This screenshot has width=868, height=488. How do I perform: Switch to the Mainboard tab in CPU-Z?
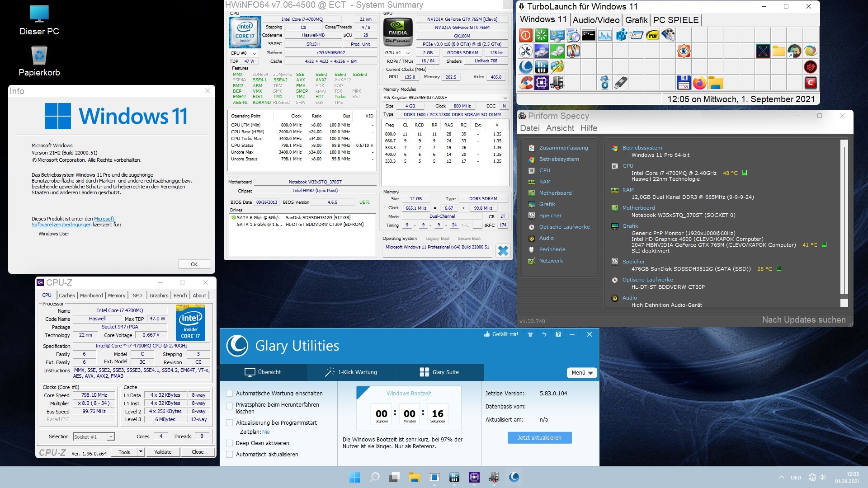pyautogui.click(x=91, y=296)
